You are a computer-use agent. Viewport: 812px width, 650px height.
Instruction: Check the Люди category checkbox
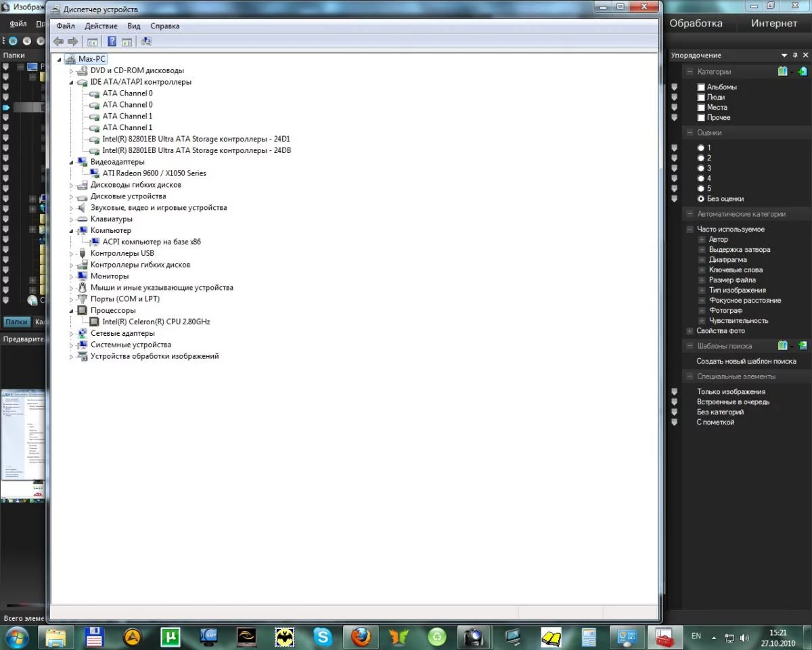point(701,97)
